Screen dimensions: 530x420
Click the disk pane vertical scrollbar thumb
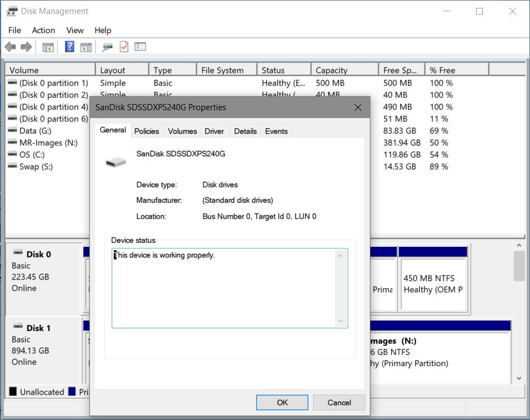(519, 266)
